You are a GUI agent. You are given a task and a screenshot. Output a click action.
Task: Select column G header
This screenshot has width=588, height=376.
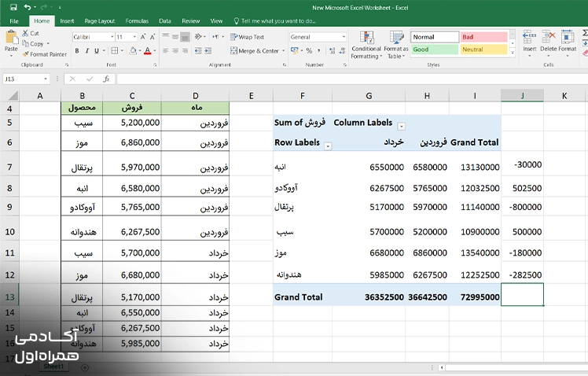369,96
